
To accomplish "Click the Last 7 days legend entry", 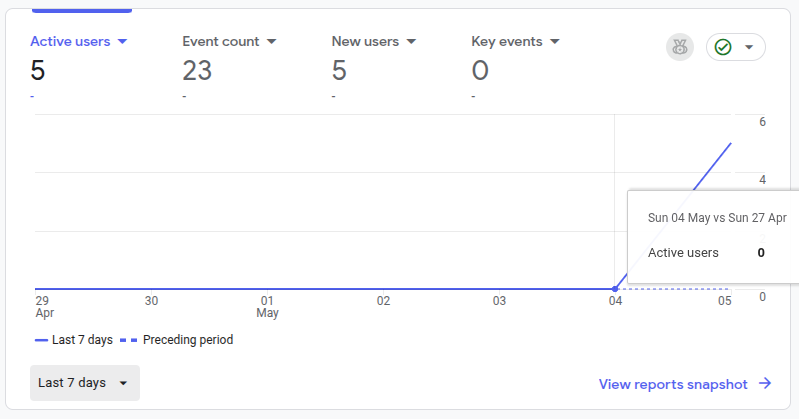I will [74, 340].
